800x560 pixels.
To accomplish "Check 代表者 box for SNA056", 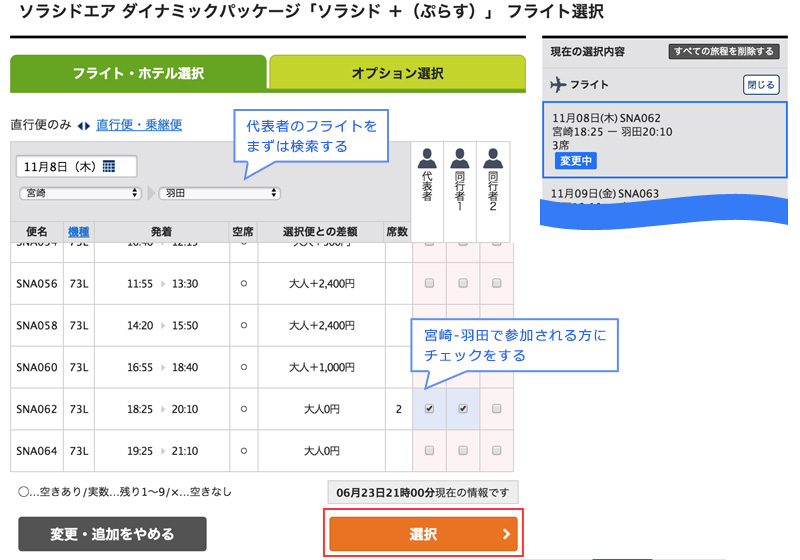I will point(430,283).
